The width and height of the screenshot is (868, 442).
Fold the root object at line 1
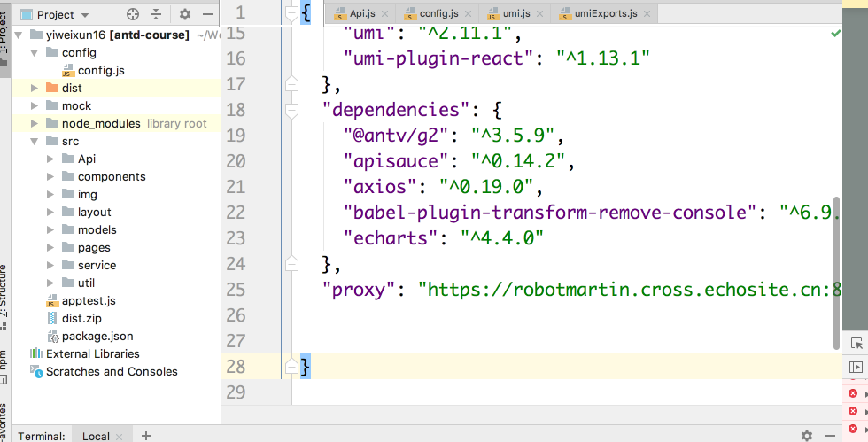pyautogui.click(x=291, y=13)
